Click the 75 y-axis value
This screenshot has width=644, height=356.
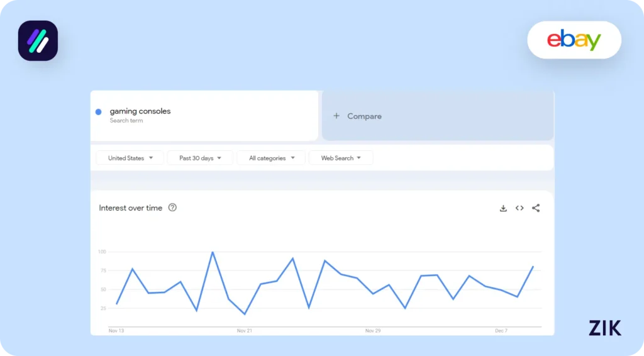click(x=103, y=270)
